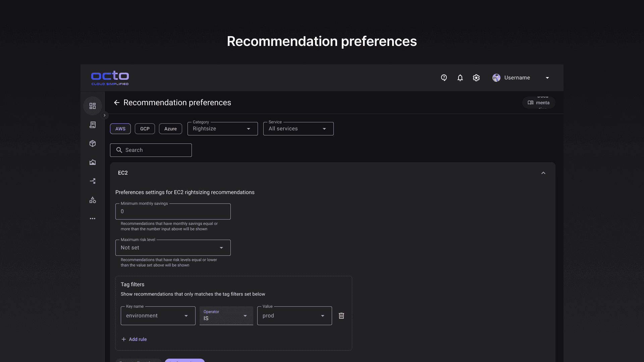Click the shuffle arrows sidebar icon

[x=93, y=181]
